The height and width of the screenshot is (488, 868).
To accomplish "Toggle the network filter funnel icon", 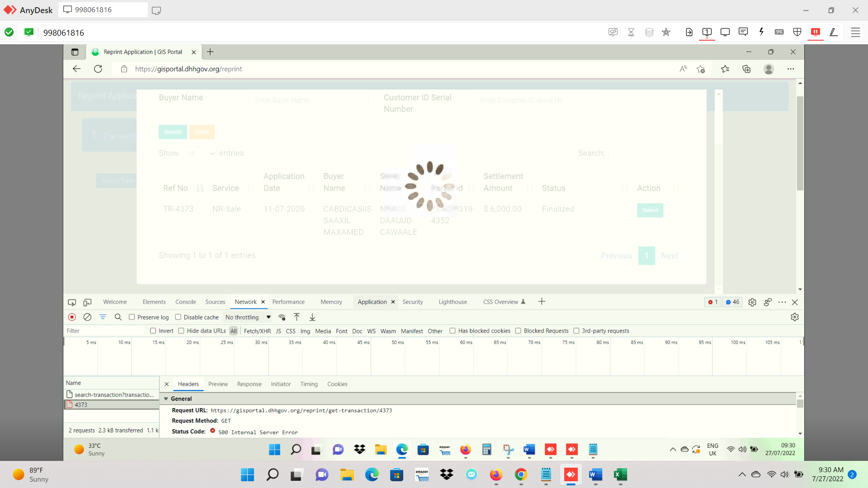I will [x=103, y=317].
